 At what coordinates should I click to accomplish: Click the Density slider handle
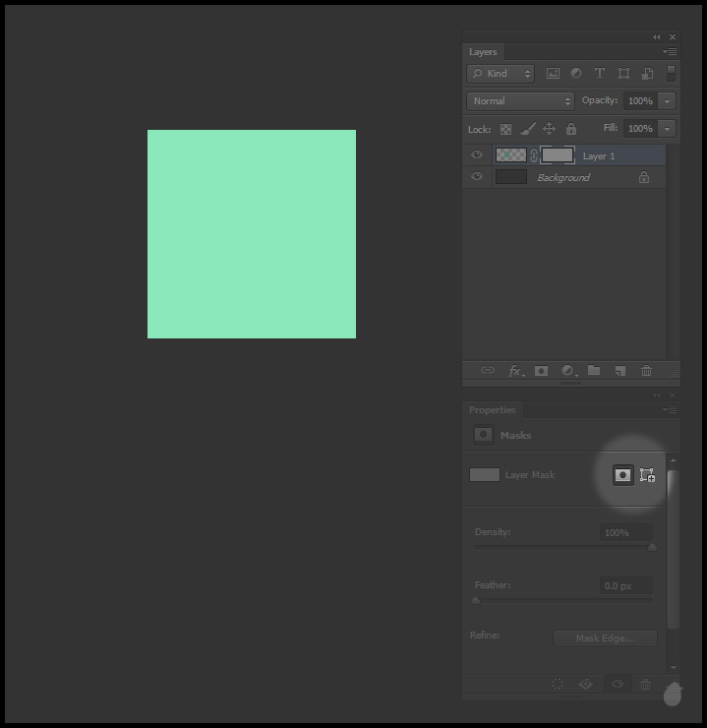(x=652, y=547)
